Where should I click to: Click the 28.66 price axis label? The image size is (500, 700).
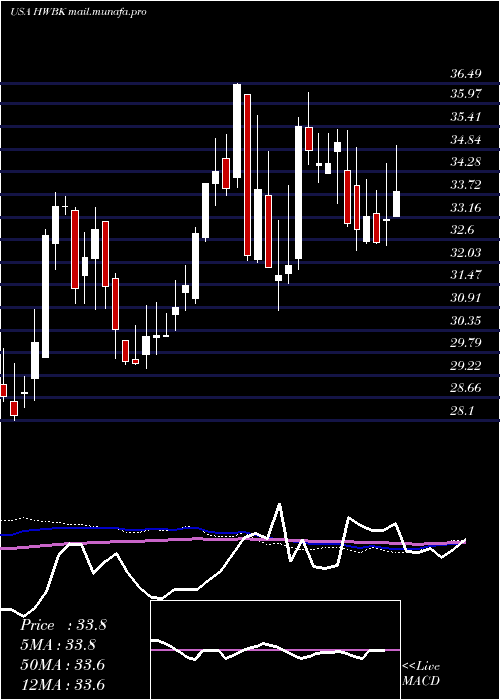click(466, 388)
